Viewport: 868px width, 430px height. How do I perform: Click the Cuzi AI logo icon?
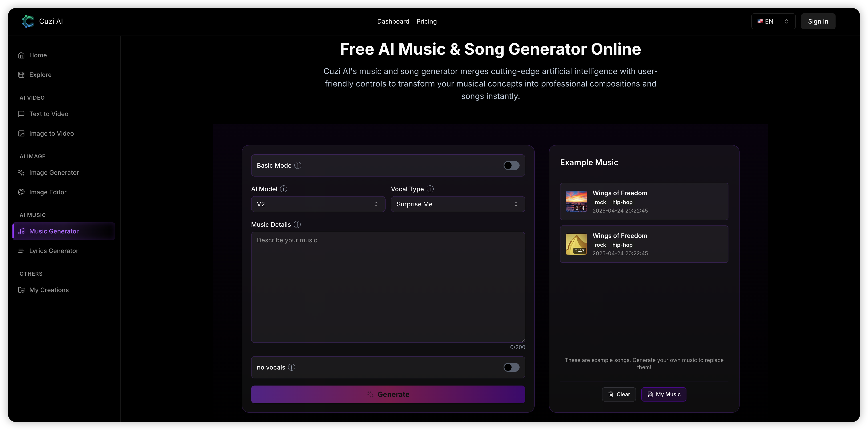(x=28, y=21)
